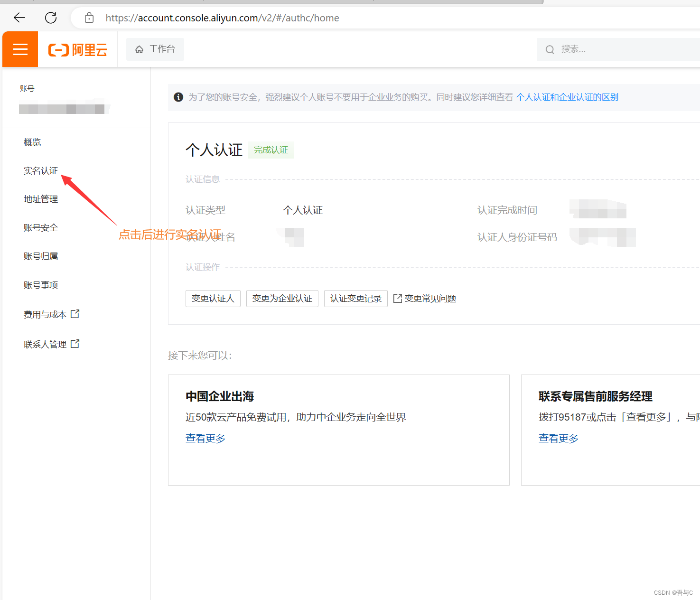Click the site lock icon
This screenshot has height=600, width=700.
point(89,18)
